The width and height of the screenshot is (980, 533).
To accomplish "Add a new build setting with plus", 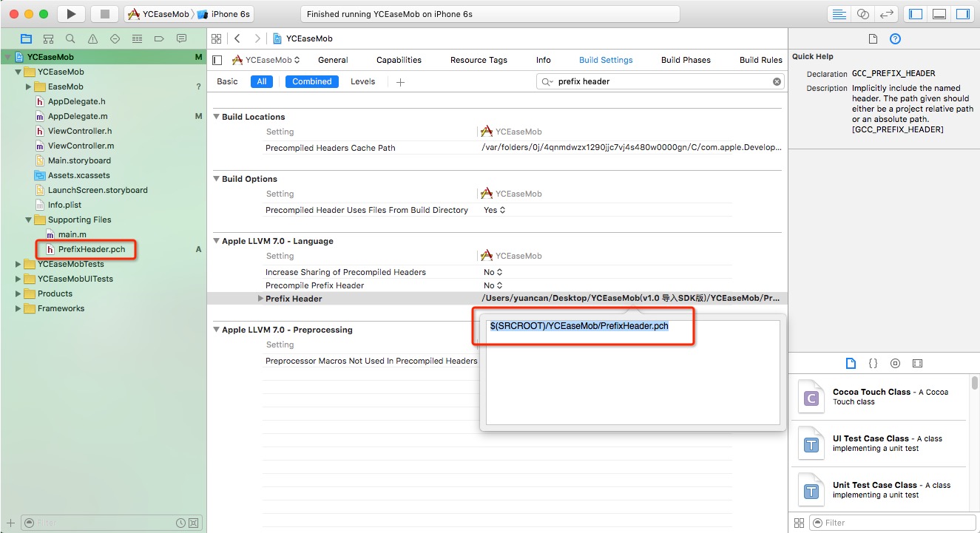I will [400, 82].
